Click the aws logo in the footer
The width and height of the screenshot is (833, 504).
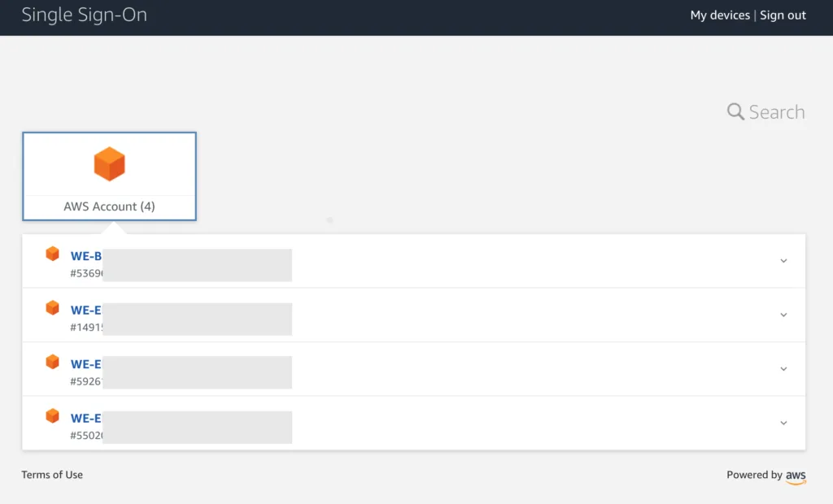tap(796, 476)
